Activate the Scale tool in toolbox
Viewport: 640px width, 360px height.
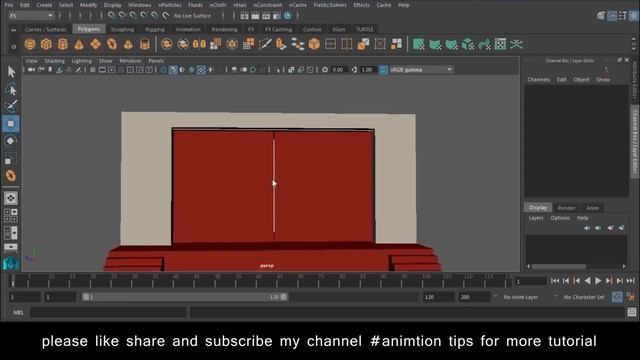point(11,158)
